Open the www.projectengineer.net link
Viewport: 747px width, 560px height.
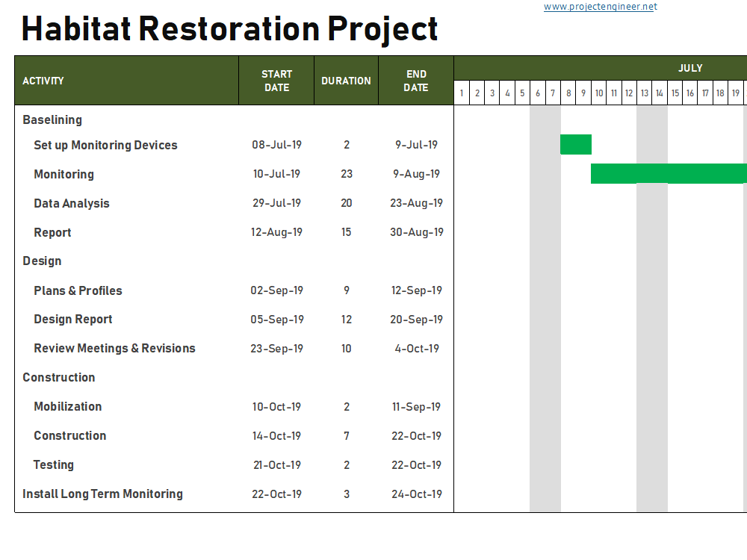point(601,7)
